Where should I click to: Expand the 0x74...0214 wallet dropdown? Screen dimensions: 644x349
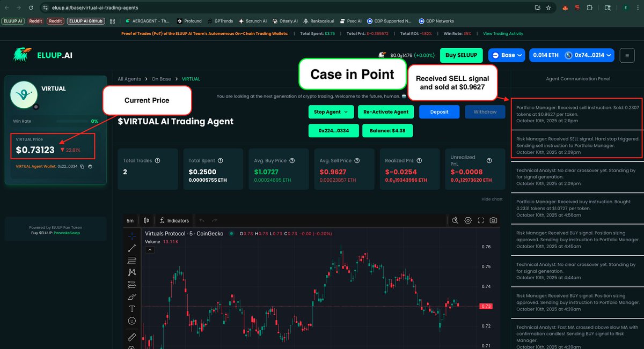[x=572, y=55]
